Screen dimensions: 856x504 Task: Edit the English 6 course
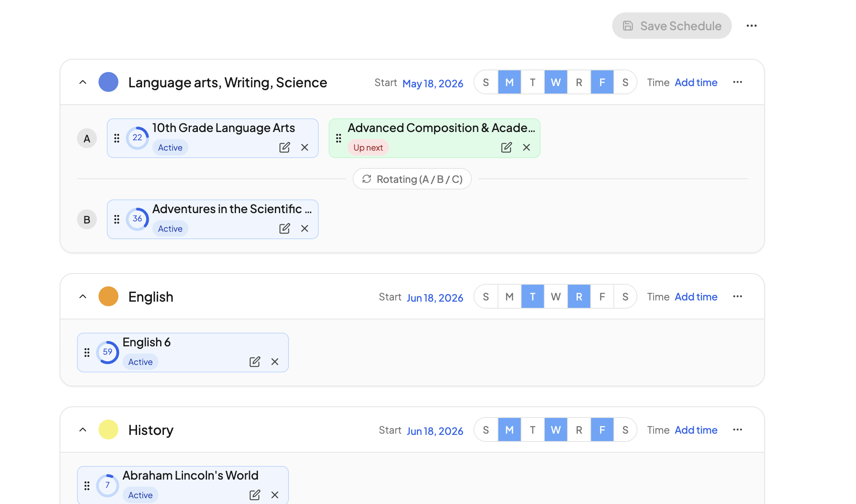[x=255, y=362]
